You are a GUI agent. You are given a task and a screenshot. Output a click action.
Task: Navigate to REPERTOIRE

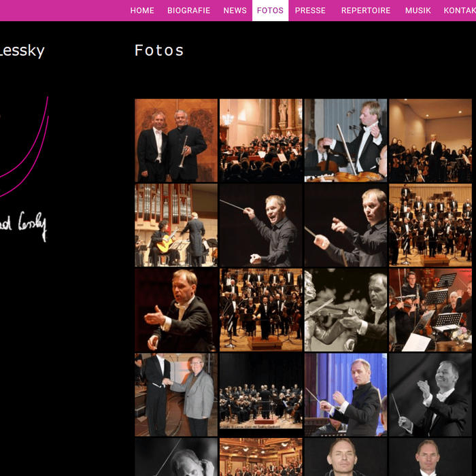pyautogui.click(x=366, y=11)
